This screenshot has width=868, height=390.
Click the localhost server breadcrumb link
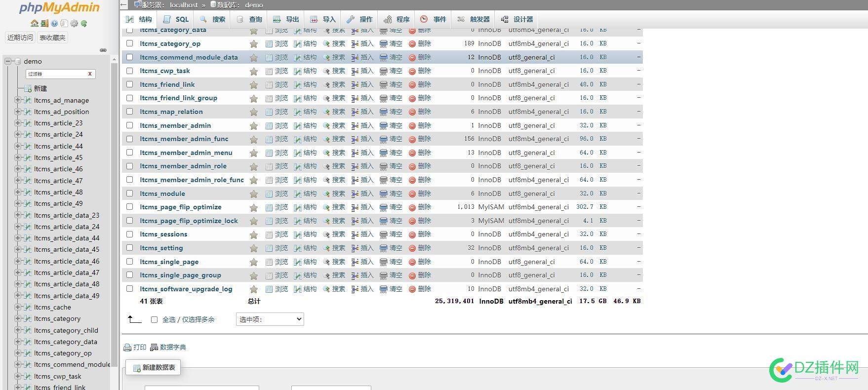click(184, 5)
